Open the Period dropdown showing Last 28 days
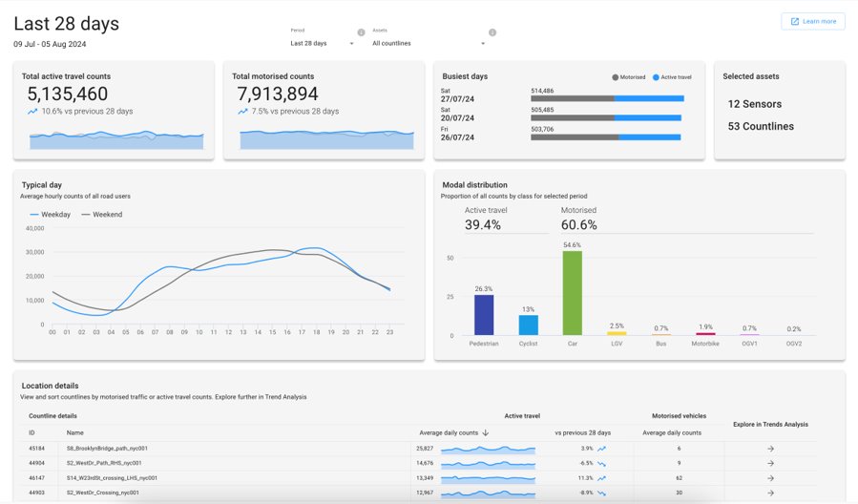858x504 pixels. [322, 43]
